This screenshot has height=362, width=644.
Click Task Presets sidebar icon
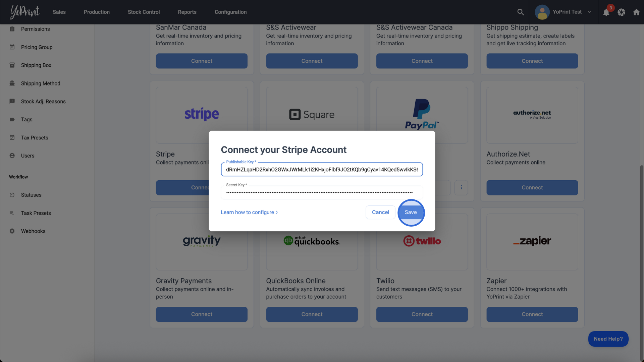[x=12, y=213]
